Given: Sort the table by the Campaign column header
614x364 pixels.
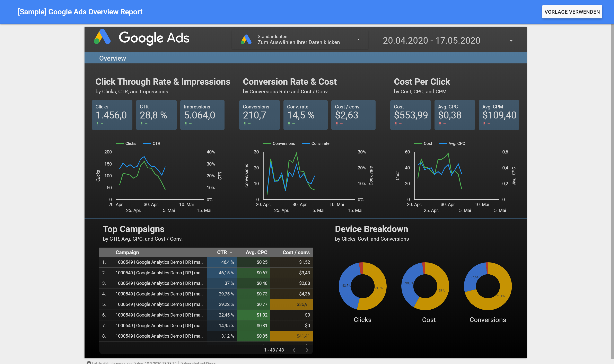Looking at the screenshot, I should tap(127, 252).
